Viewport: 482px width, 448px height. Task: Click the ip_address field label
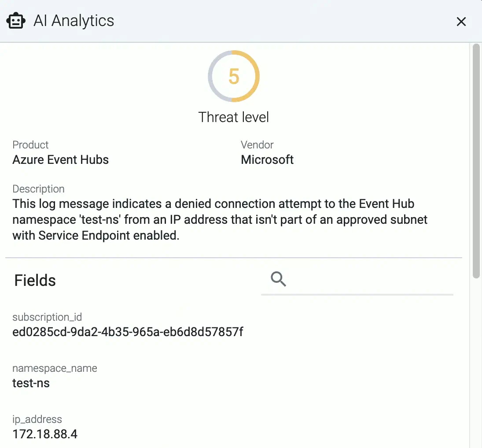click(37, 419)
